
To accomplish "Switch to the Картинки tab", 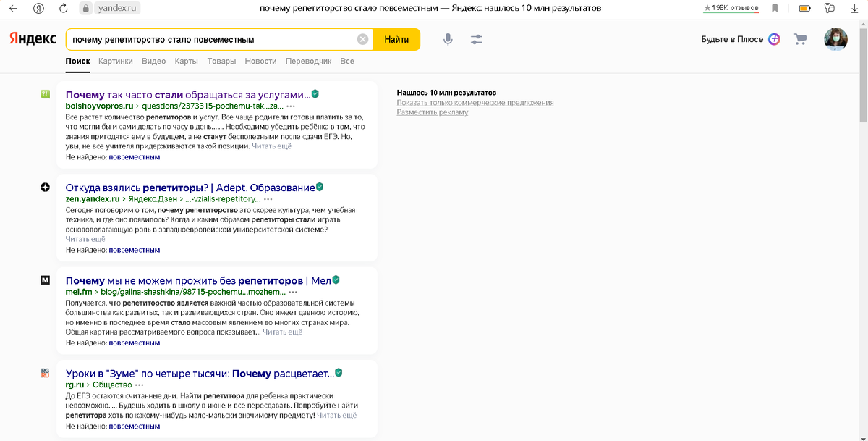I will click(x=116, y=62).
